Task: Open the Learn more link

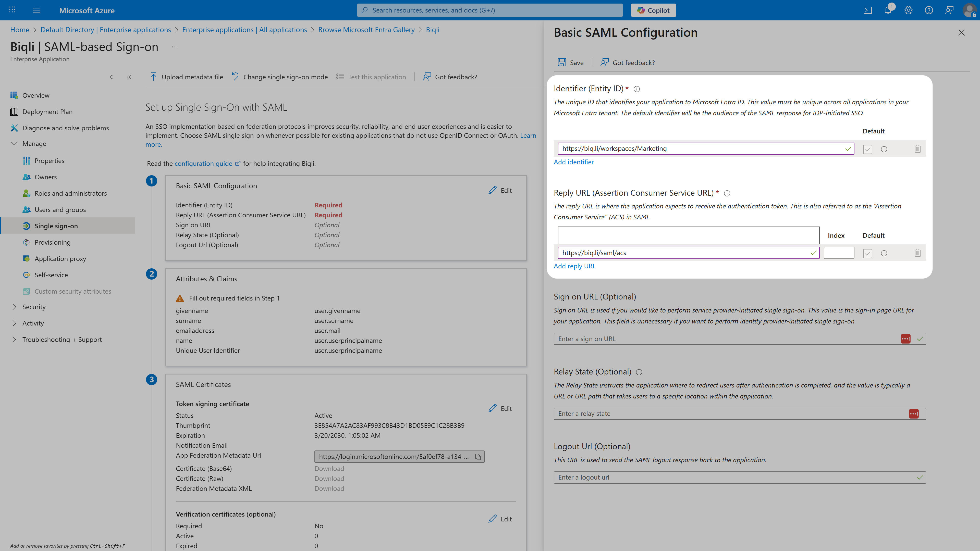Action: coord(528,135)
